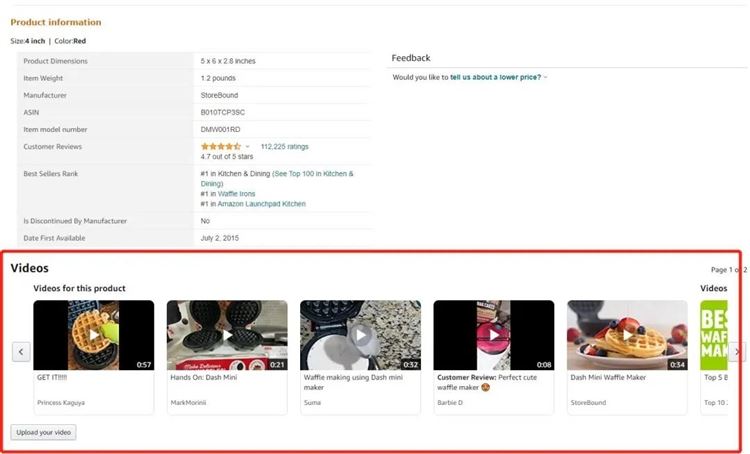Play the 'Hands On: Dash Mini' video

click(x=227, y=335)
